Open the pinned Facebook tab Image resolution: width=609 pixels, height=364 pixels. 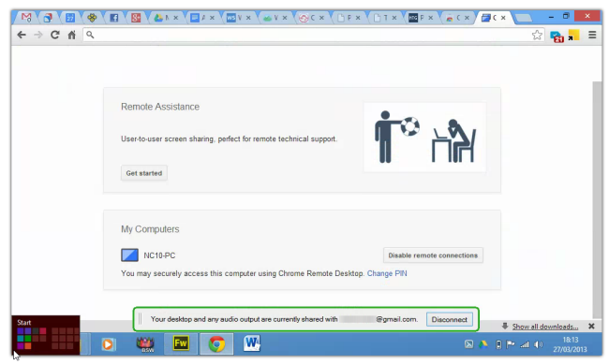113,18
